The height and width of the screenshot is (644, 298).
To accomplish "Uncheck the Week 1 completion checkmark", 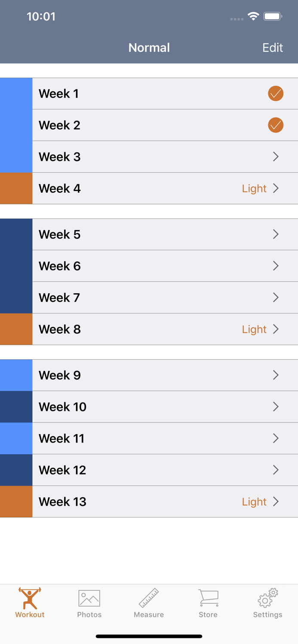I will click(x=276, y=93).
